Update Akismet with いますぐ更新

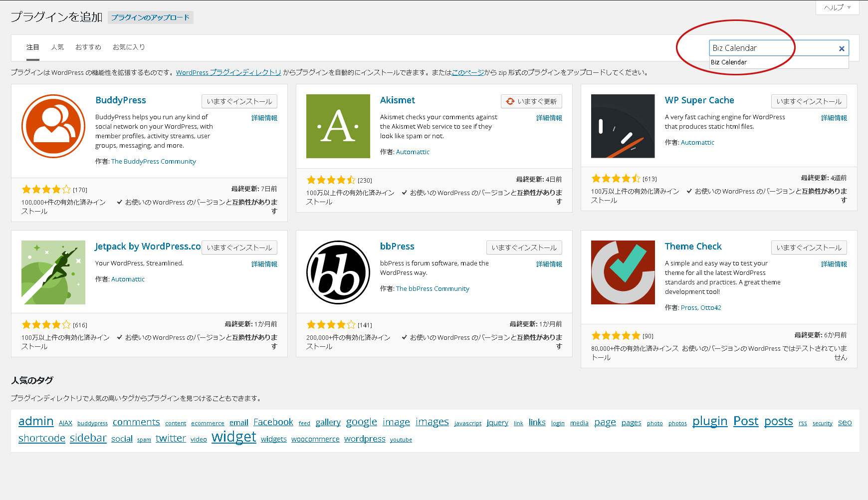[x=532, y=101]
